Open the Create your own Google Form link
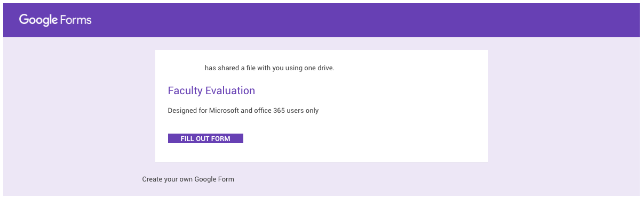 (188, 179)
